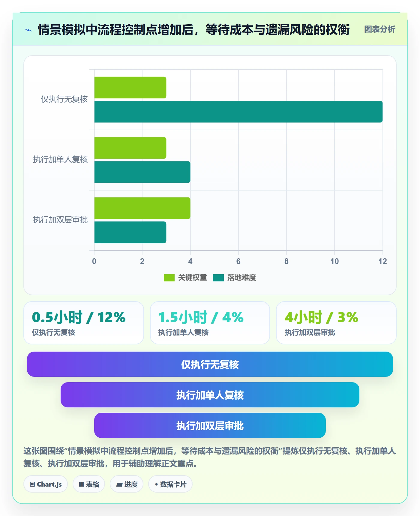
Task: Click the grid icon in 表格 chip
Action: point(81,484)
